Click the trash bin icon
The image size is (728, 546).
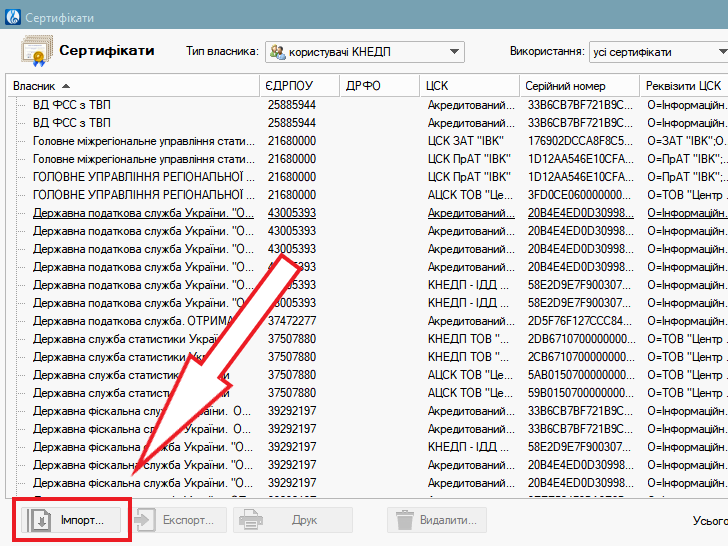click(x=405, y=520)
